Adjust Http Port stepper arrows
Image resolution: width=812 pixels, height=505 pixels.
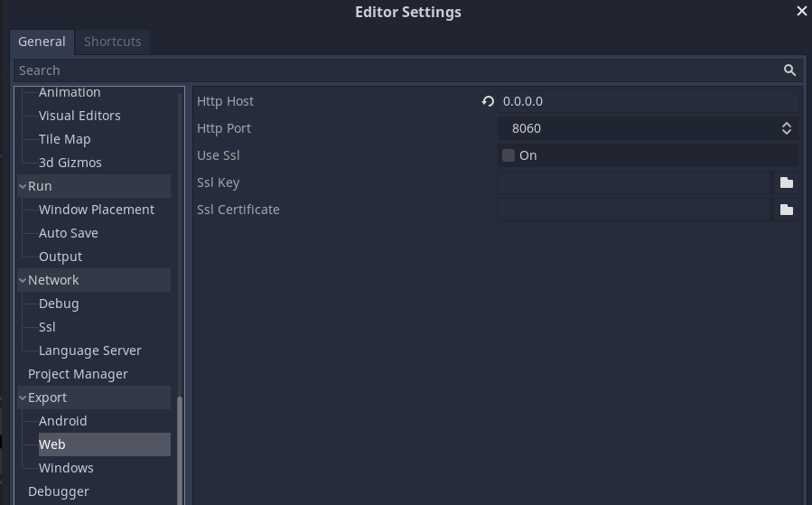coord(786,128)
